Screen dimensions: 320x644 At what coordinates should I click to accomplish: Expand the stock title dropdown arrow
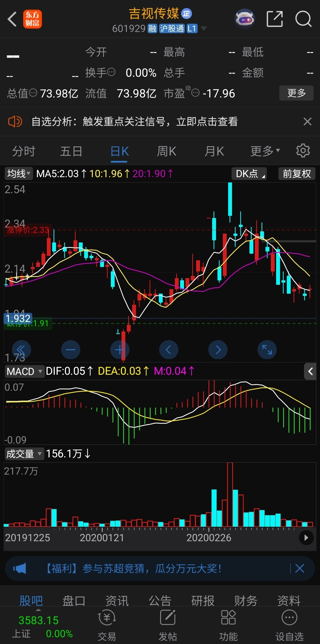coord(204,28)
